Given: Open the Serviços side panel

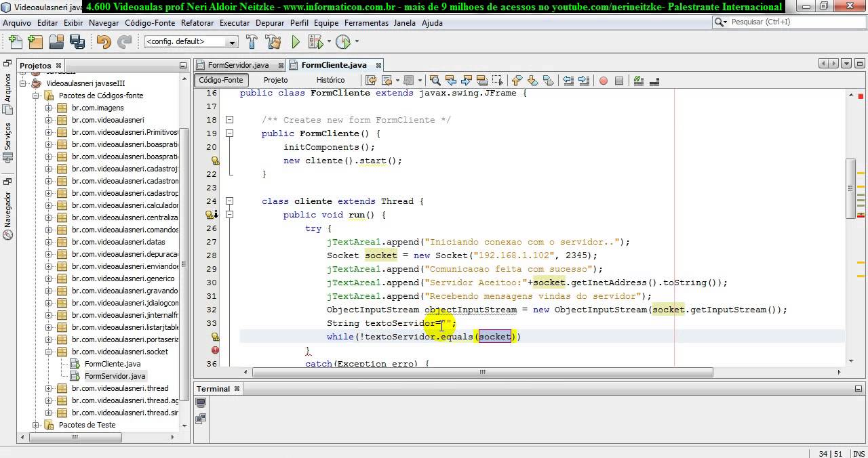Looking at the screenshot, I should click(7, 136).
